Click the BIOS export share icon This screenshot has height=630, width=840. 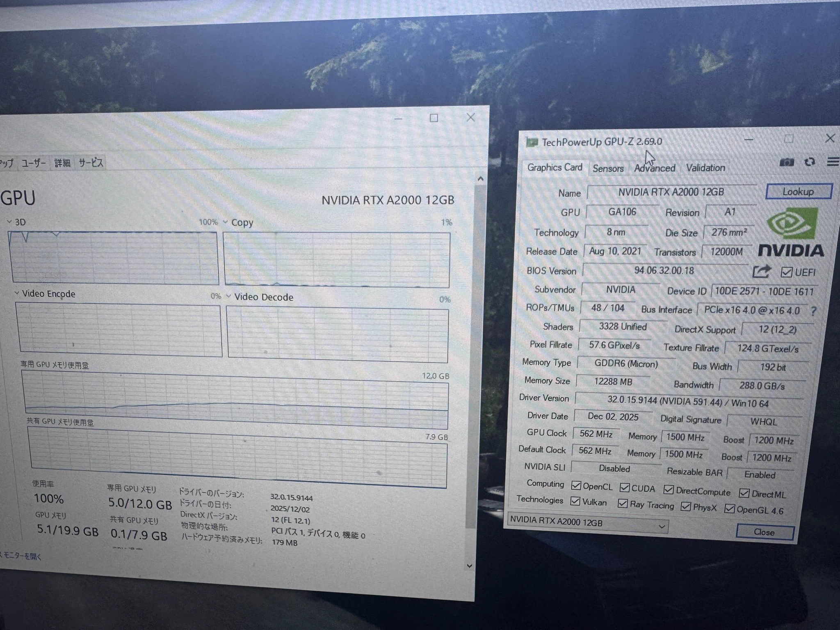[762, 271]
